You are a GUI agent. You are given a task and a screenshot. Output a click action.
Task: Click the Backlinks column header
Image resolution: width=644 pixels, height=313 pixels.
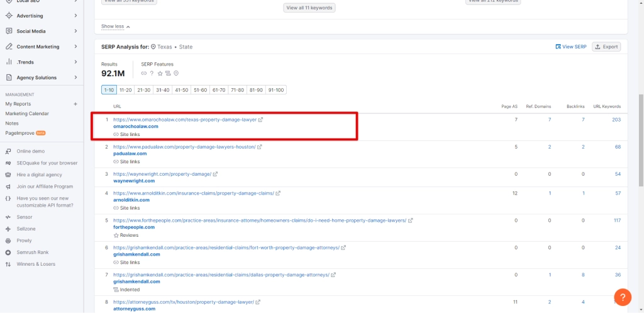point(575,106)
